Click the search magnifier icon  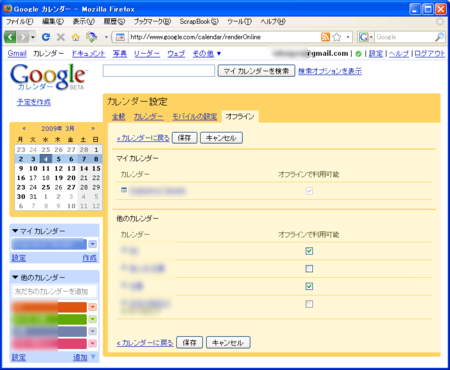click(439, 37)
